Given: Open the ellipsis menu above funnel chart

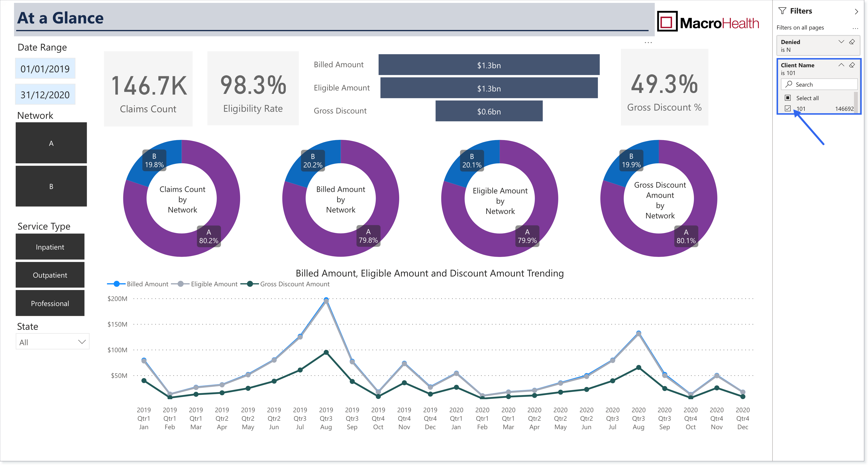Looking at the screenshot, I should [648, 43].
